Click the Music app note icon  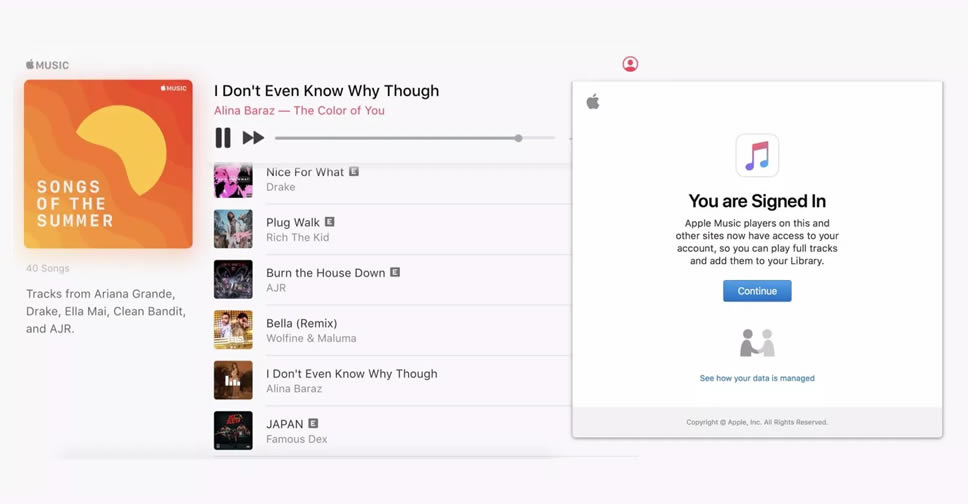pos(757,155)
